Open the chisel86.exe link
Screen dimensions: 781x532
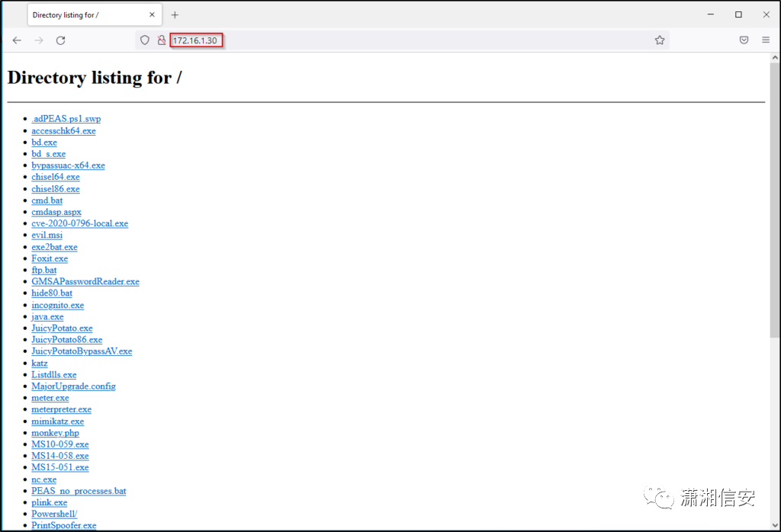coord(55,189)
